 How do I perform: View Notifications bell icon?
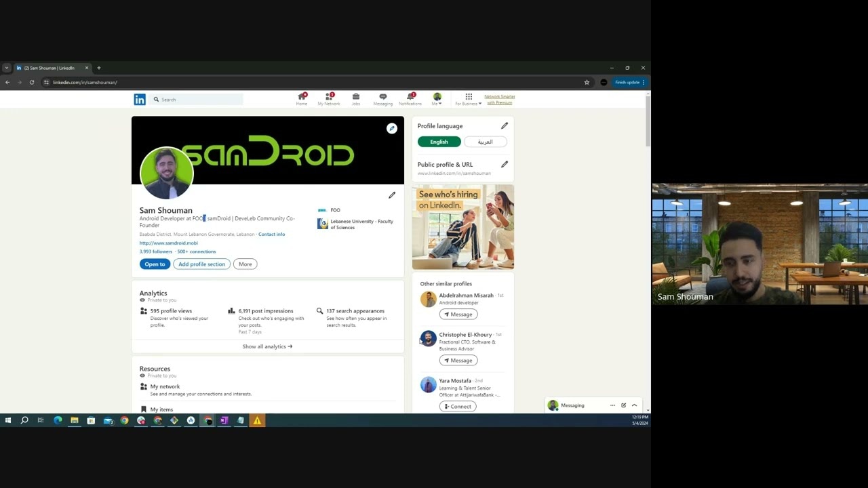410,98
